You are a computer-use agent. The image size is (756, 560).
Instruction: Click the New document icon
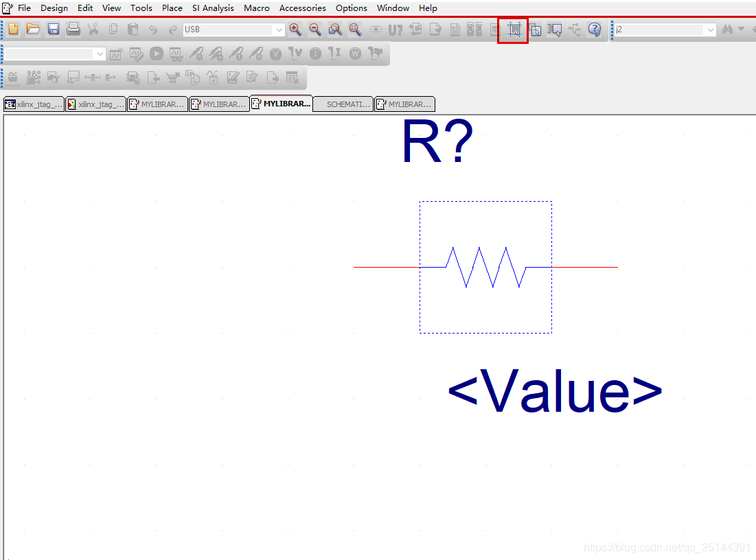[x=14, y=30]
